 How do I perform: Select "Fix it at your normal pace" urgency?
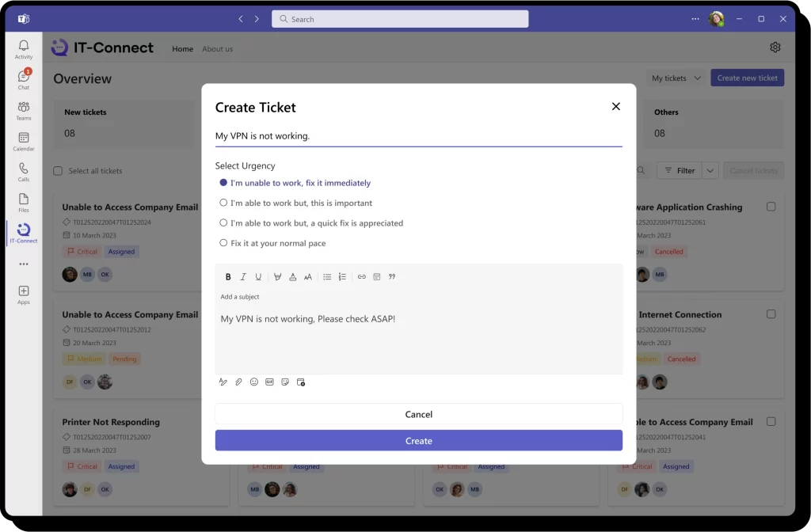pyautogui.click(x=224, y=243)
